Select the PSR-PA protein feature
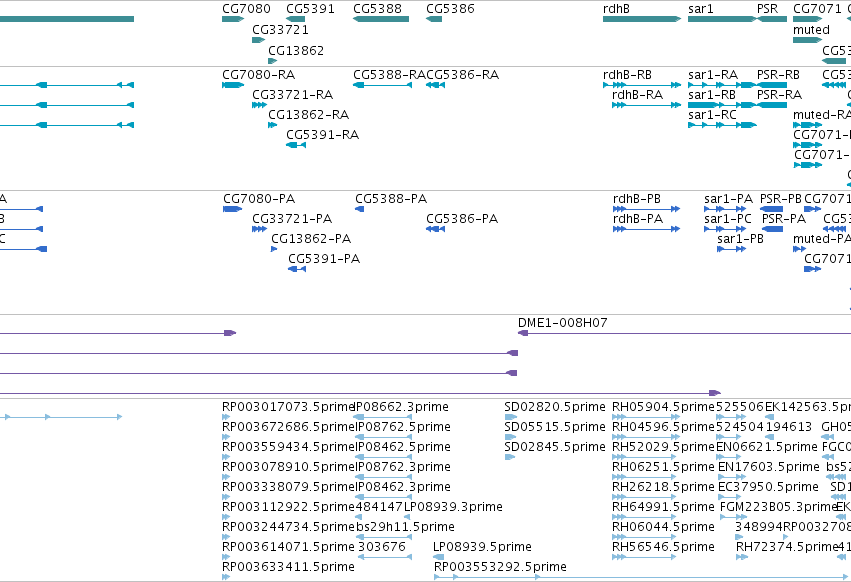 click(772, 229)
